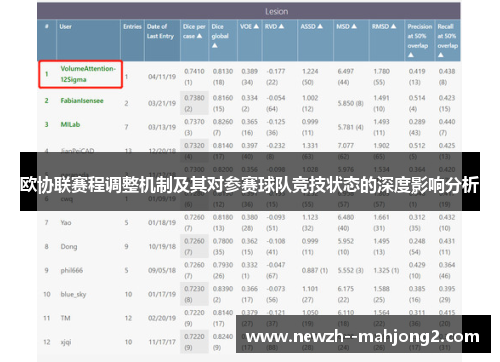
Task: Click RVD value -0.177 (22)
Action: [276, 77]
